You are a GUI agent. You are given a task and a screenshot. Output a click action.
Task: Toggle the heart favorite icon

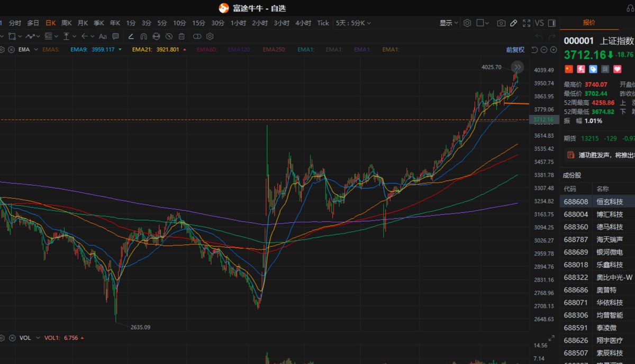pos(618,69)
